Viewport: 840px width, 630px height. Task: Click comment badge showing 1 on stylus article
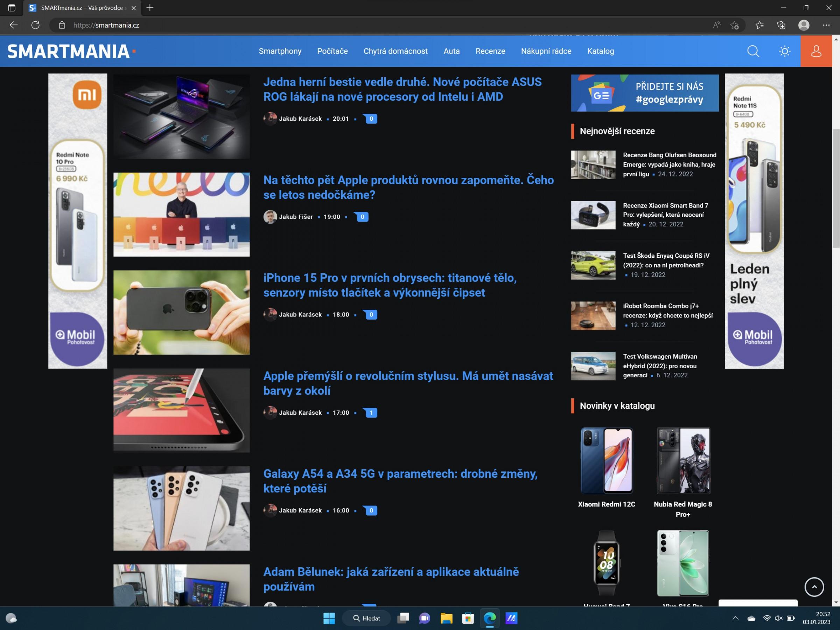click(370, 412)
